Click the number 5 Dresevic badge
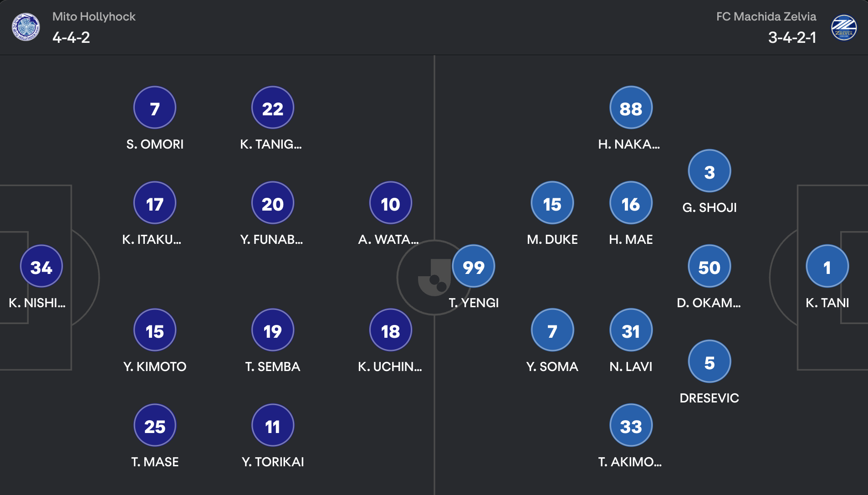868x495 pixels. click(x=710, y=361)
